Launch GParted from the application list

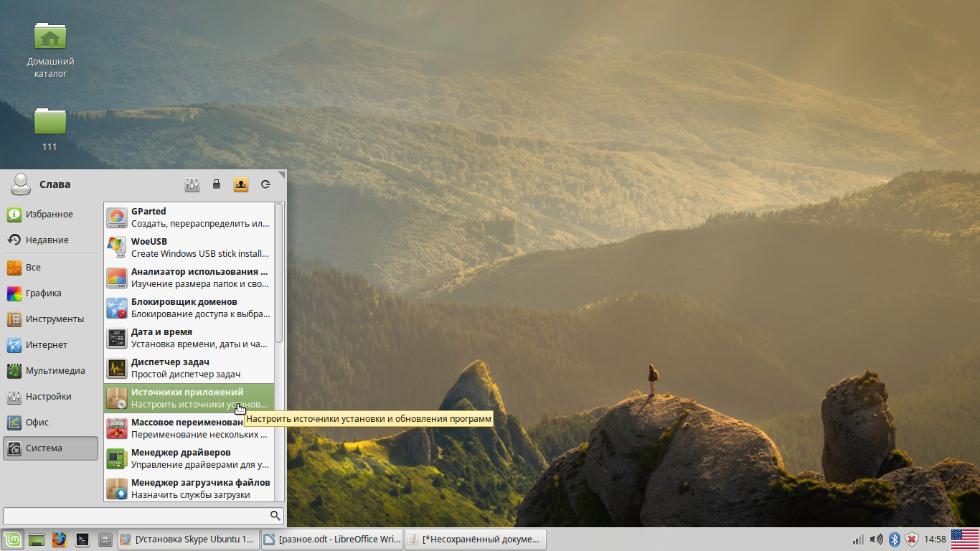(189, 217)
